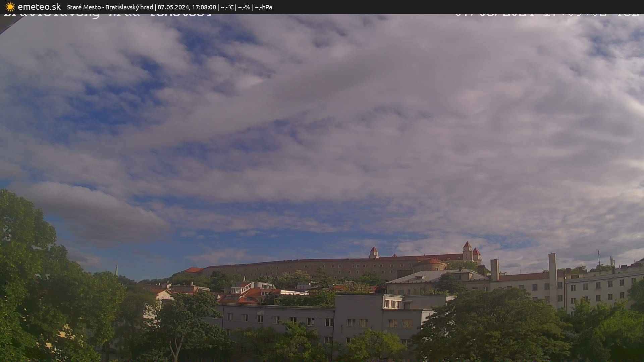Click the pressure reading --,-hPa
The image size is (644, 362).
265,7
